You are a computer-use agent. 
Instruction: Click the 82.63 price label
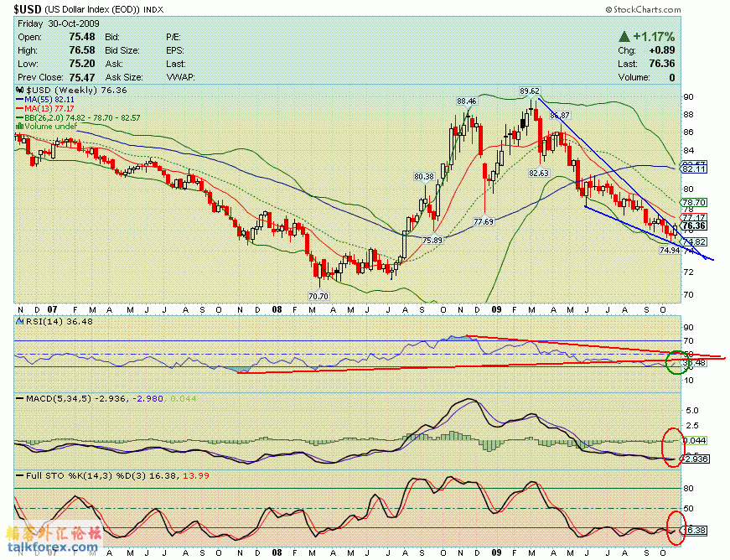(539, 173)
